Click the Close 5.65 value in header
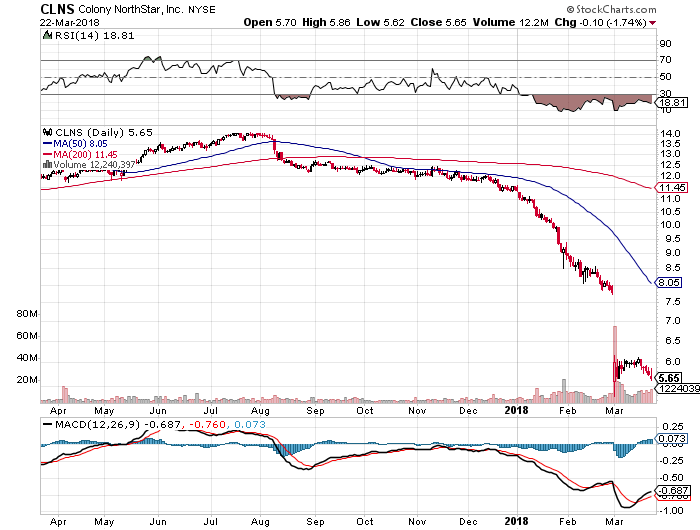 coord(438,22)
